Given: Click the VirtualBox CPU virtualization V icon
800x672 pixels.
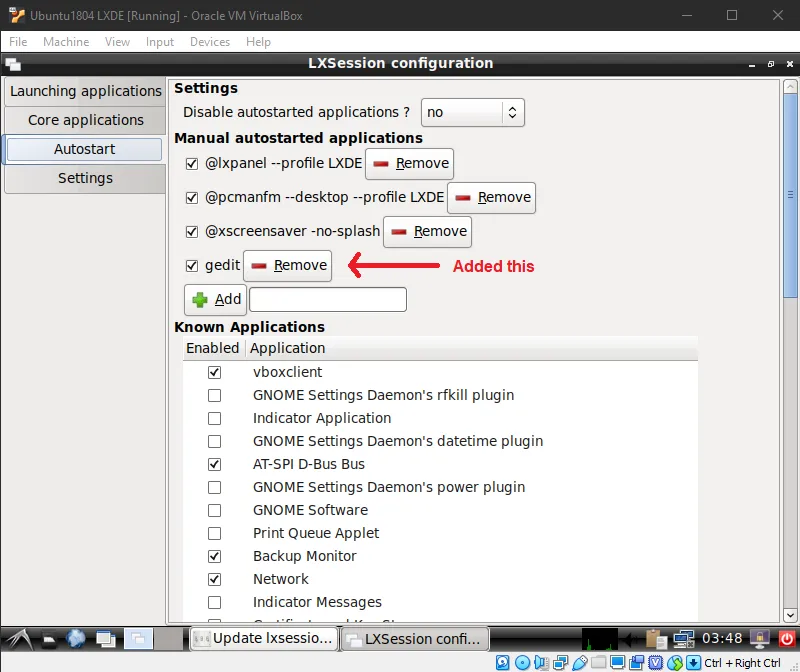Looking at the screenshot, I should point(656,663).
